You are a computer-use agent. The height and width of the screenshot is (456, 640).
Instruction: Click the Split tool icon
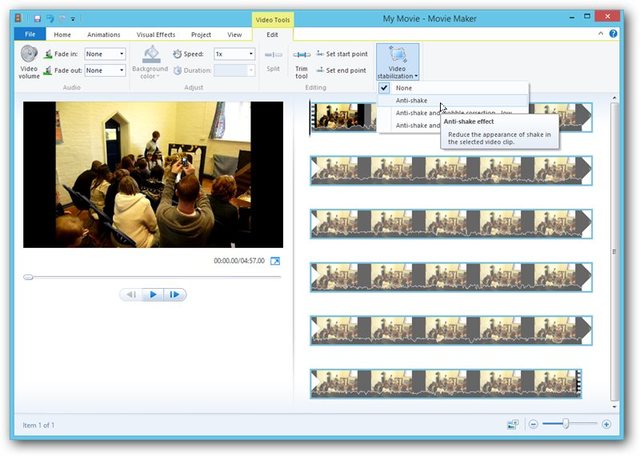coord(273,55)
